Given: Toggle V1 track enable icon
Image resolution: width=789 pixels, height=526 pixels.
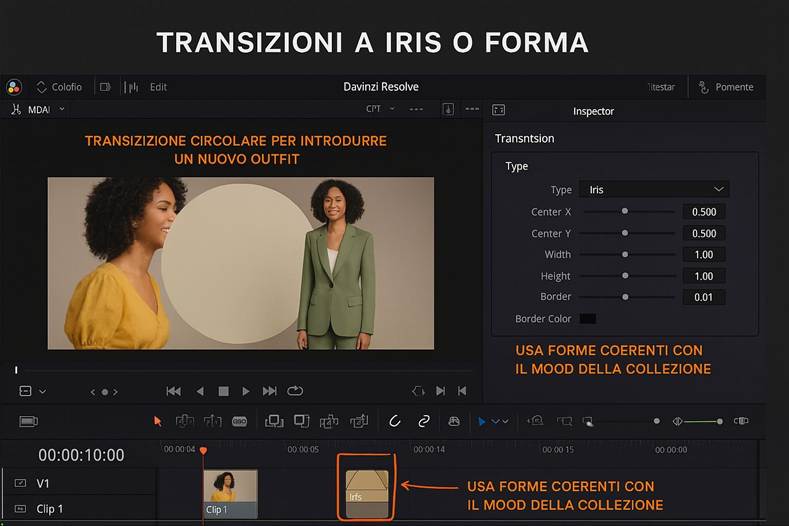Looking at the screenshot, I should [20, 483].
